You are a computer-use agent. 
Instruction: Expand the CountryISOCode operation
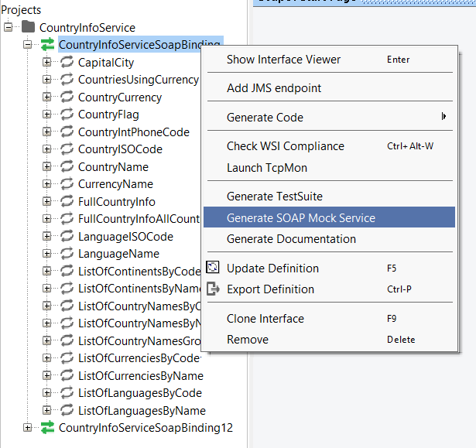(46, 149)
